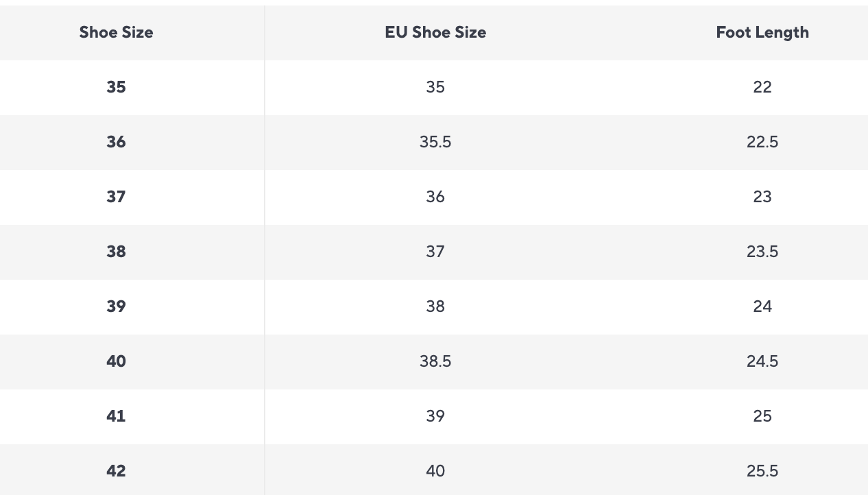This screenshot has width=868, height=495.
Task: Select shoe size 36 row label
Action: tap(116, 142)
